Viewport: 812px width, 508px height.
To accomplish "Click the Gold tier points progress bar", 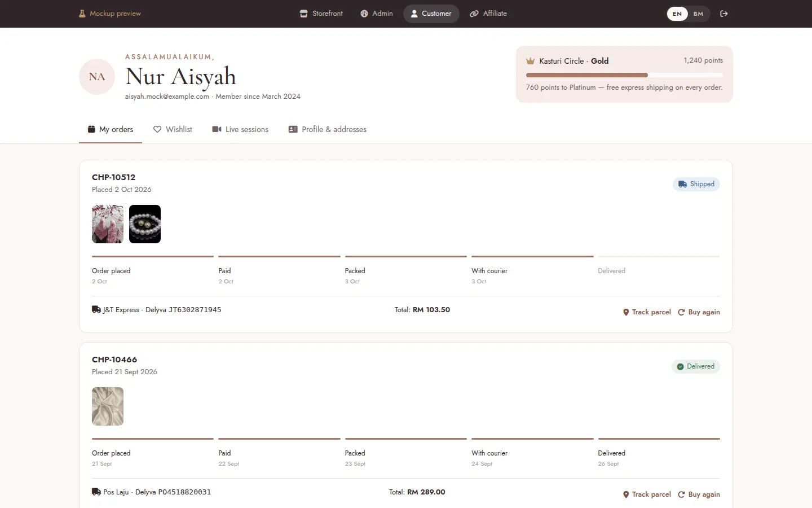I will tap(624, 75).
